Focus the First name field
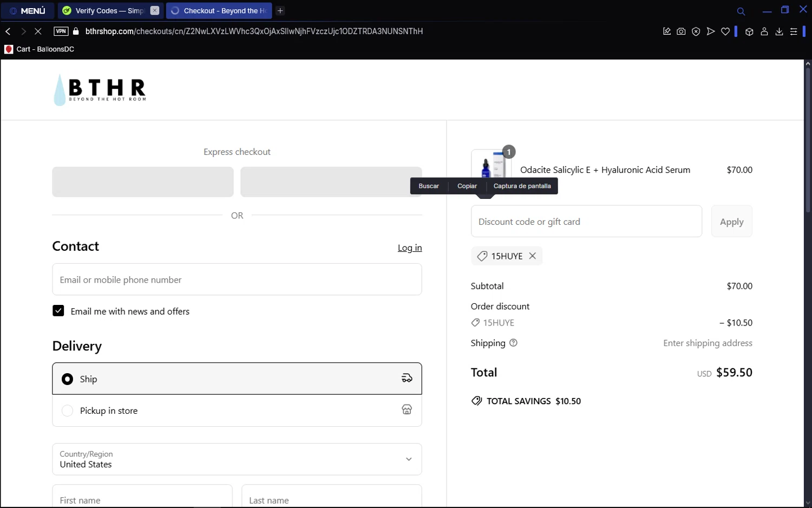Screen dimensions: 812x508 point(142,496)
